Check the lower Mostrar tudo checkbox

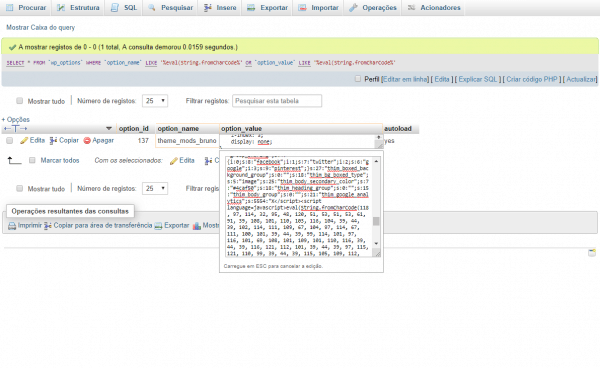pyautogui.click(x=20, y=188)
